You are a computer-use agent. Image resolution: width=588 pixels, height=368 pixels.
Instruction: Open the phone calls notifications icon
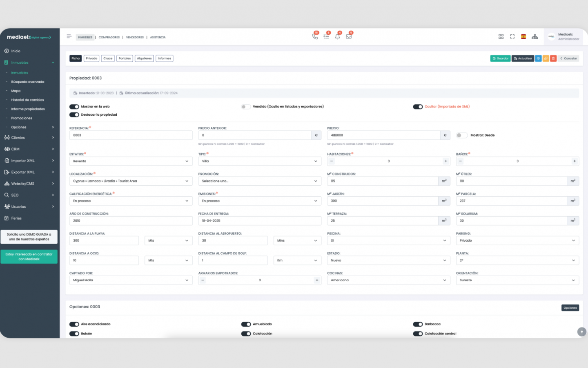coord(315,36)
